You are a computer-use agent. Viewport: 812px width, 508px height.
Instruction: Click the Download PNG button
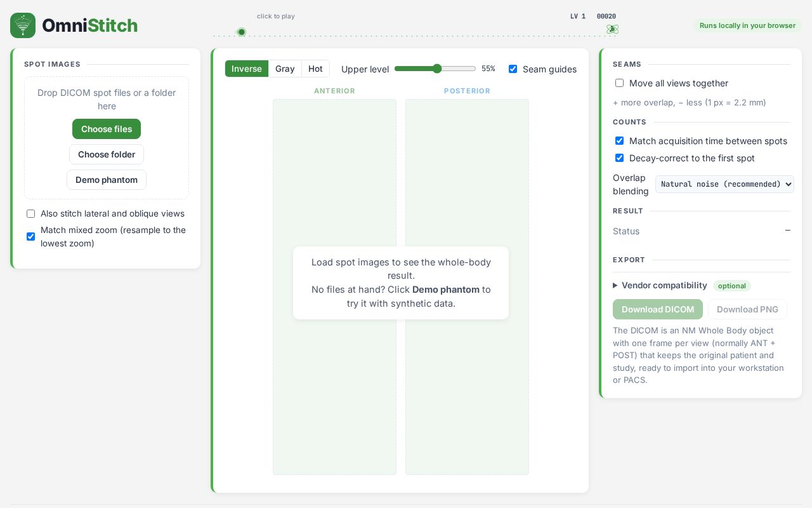point(747,309)
